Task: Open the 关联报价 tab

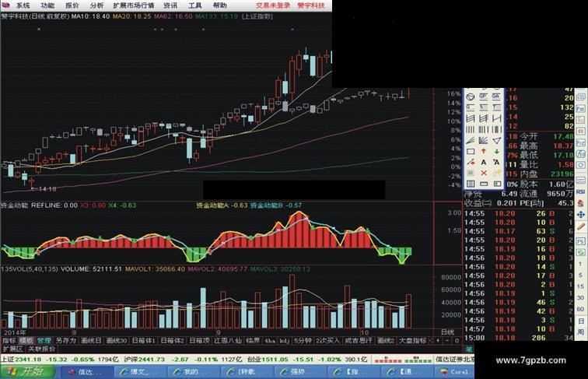Action: 42,349
